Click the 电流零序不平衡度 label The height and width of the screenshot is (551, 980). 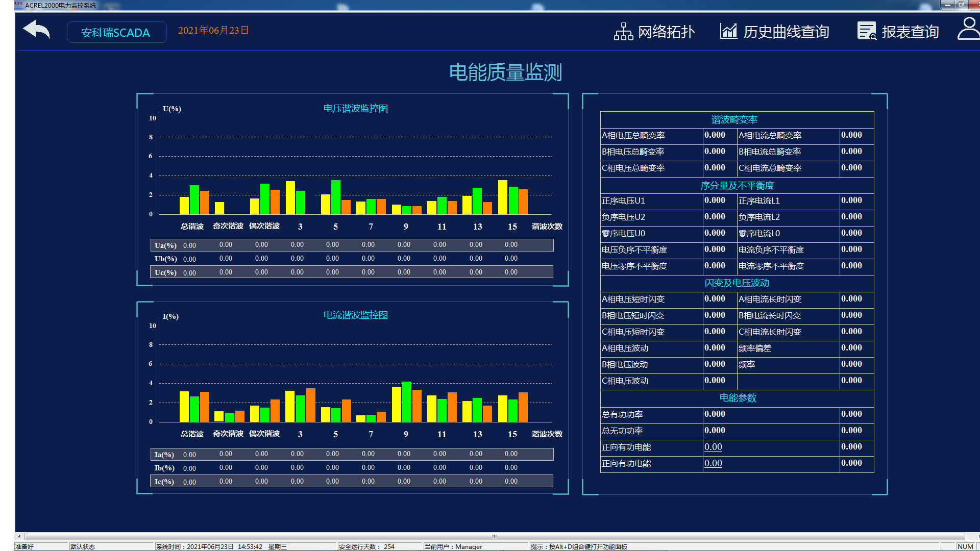pyautogui.click(x=771, y=266)
